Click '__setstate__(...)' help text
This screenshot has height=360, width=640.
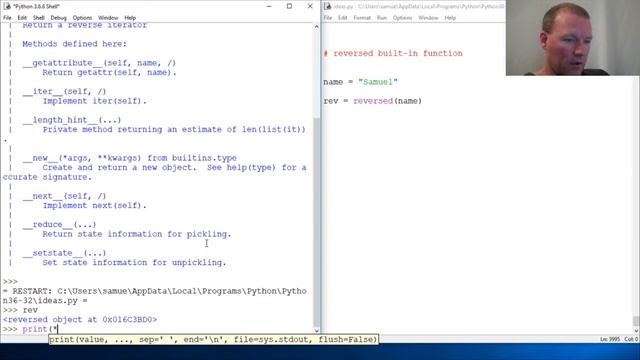point(64,253)
